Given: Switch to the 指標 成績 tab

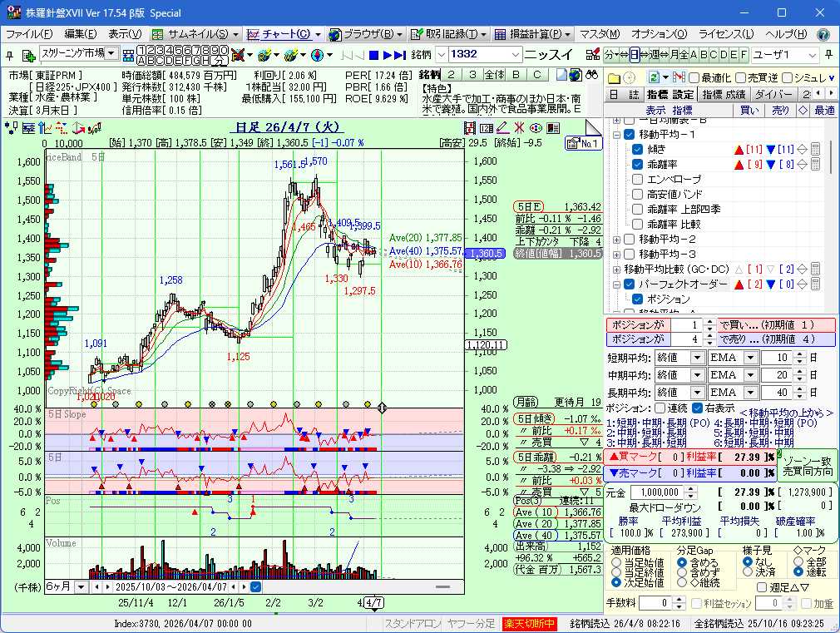Looking at the screenshot, I should coord(724,94).
